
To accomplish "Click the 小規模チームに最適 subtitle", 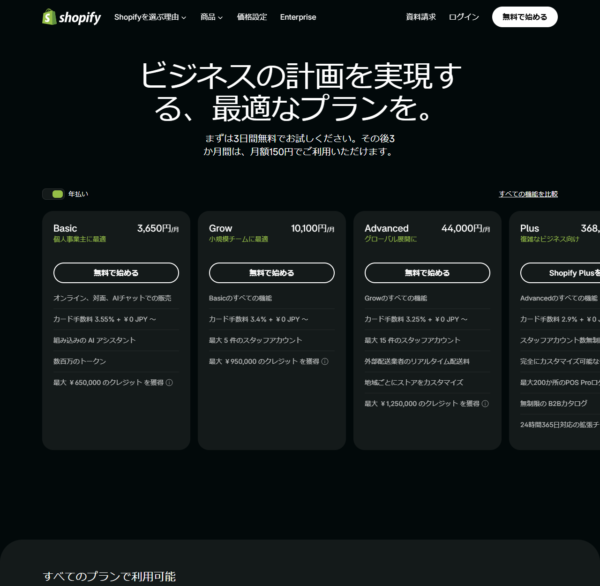I will tap(238, 239).
